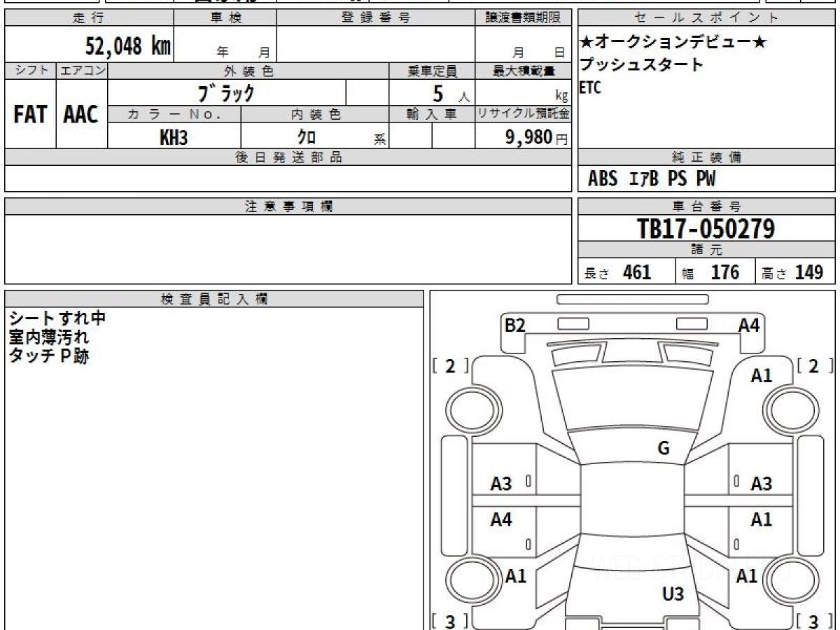840x630 pixels.
Task: Click the recycle deposit 9,980円
Action: (537, 137)
